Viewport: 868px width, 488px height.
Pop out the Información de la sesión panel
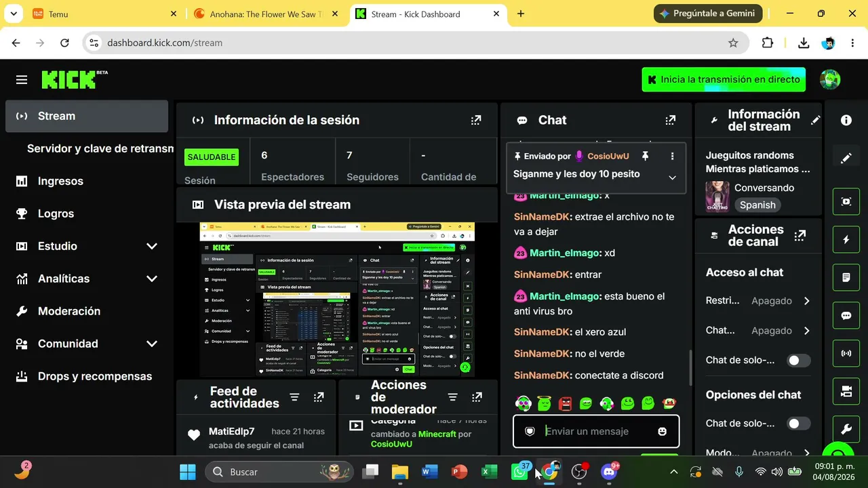point(476,120)
